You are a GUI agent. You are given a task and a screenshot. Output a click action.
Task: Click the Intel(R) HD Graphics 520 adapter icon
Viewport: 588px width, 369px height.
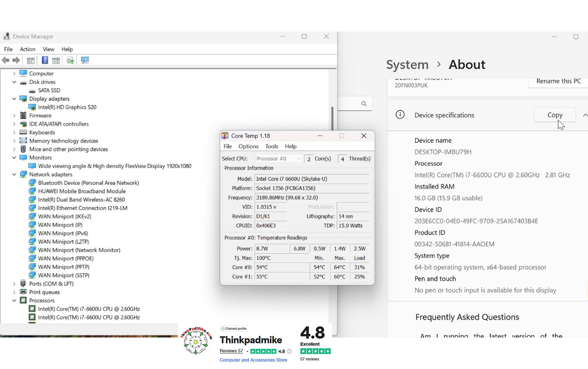32,107
